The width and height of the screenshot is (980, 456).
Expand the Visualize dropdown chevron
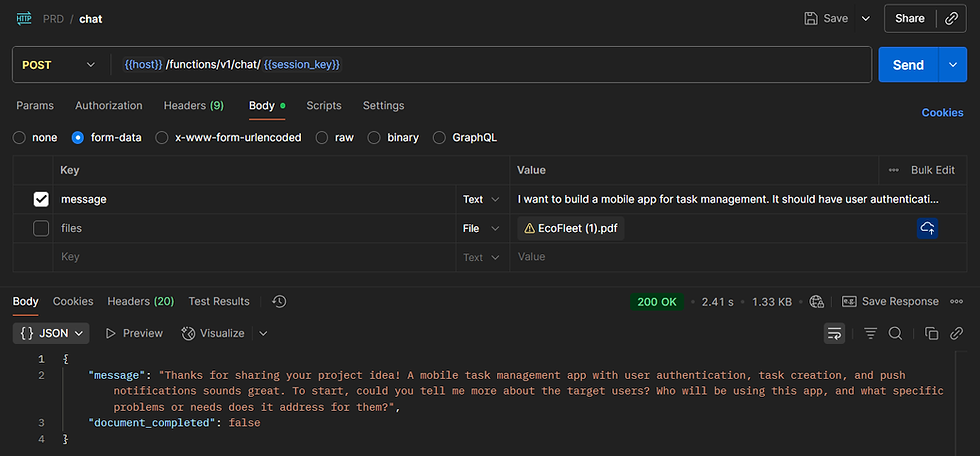click(x=263, y=334)
